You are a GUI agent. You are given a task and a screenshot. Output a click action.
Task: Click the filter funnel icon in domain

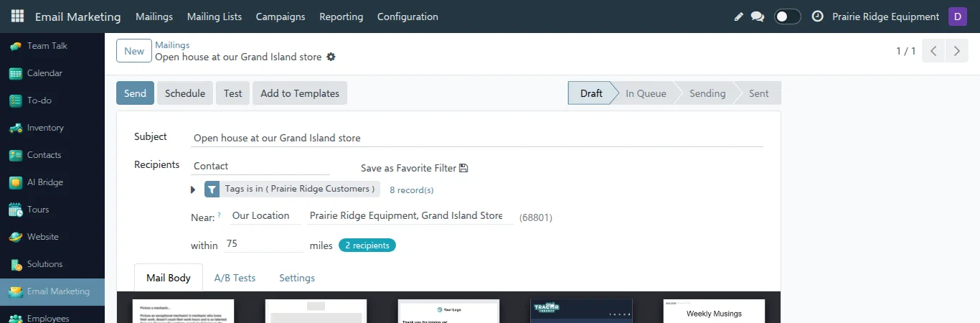[212, 189]
